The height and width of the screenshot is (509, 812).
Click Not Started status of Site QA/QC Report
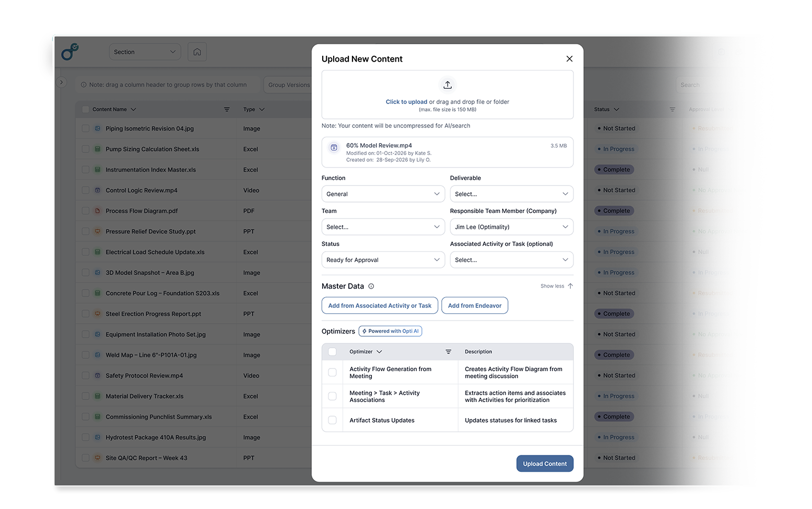[x=617, y=458]
